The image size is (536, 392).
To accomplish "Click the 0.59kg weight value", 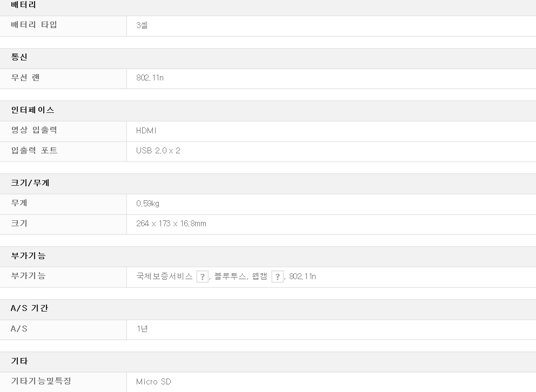I will pos(148,204).
